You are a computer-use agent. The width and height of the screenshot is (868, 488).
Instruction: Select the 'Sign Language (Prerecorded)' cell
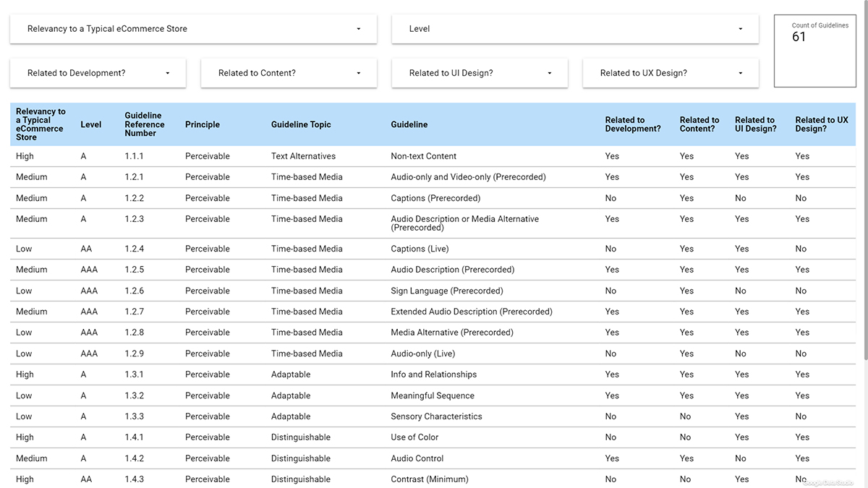(x=447, y=291)
